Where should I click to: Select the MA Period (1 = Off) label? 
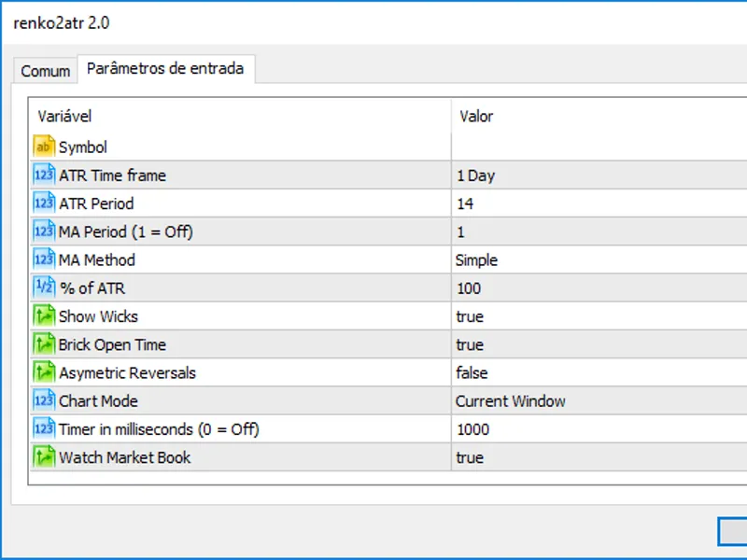click(126, 231)
